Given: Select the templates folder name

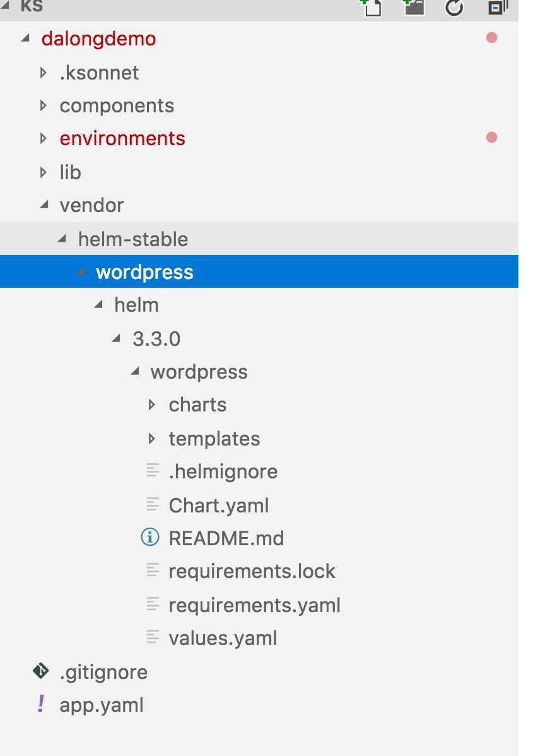Looking at the screenshot, I should 214,439.
